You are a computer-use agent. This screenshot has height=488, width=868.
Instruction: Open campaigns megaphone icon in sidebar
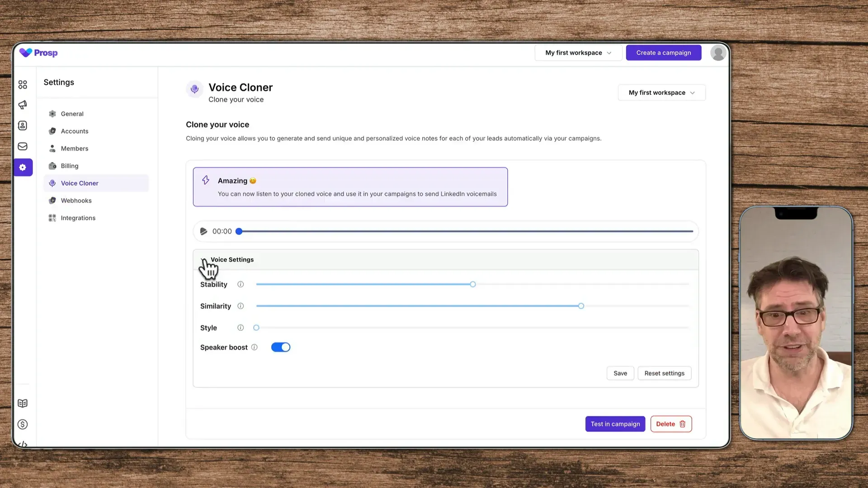click(x=23, y=105)
